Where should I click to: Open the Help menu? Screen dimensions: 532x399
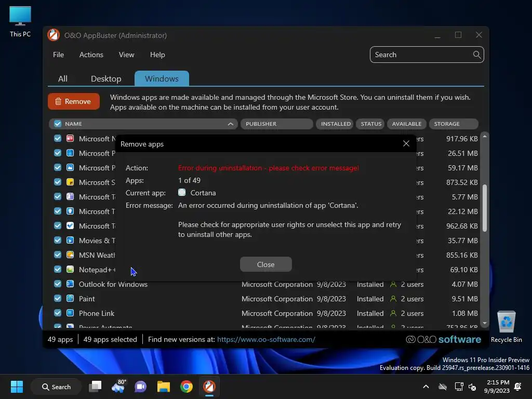click(157, 55)
